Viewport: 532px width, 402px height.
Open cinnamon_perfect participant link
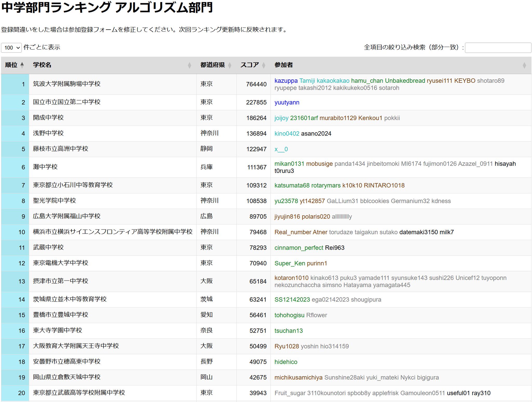[299, 248]
